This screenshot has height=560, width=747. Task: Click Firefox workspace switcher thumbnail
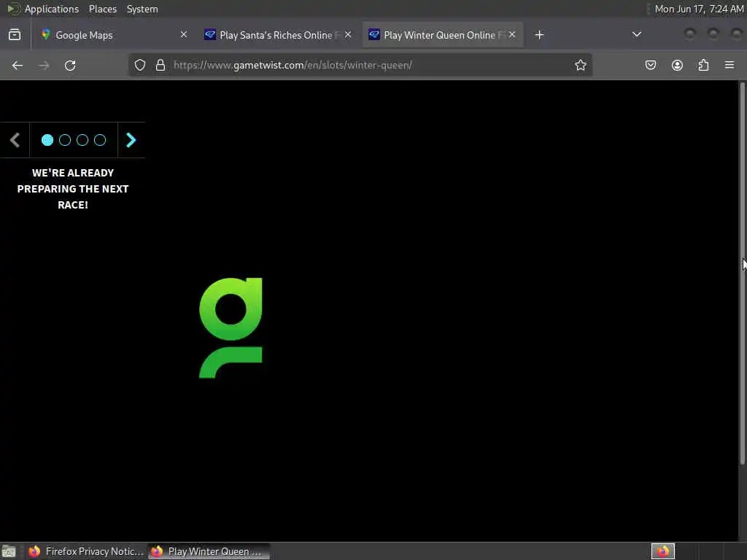(662, 551)
